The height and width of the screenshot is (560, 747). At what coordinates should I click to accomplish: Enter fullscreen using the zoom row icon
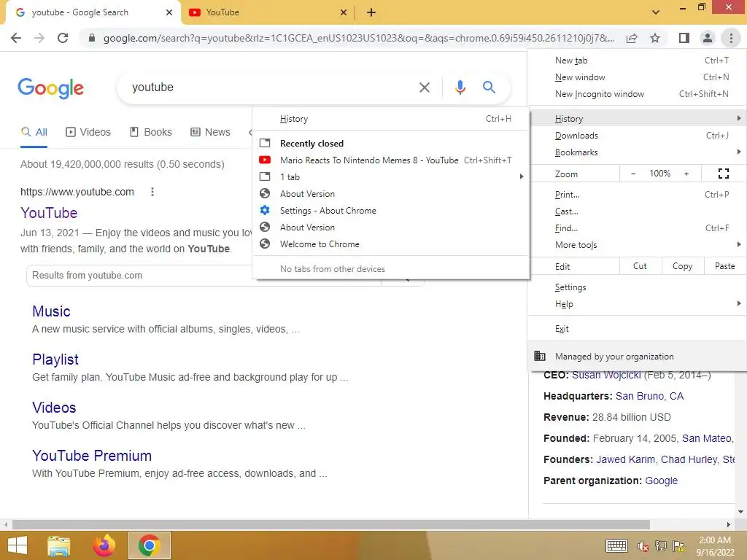[723, 174]
